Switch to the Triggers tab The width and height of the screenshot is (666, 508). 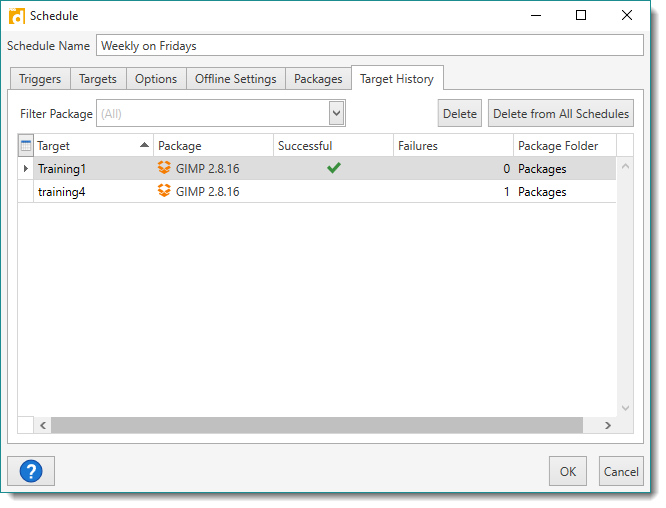[x=39, y=79]
